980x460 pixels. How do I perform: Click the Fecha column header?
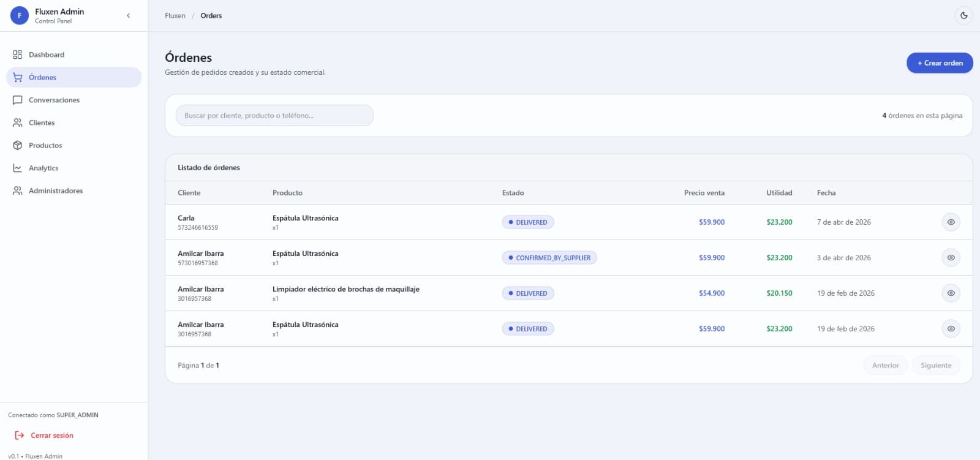826,193
